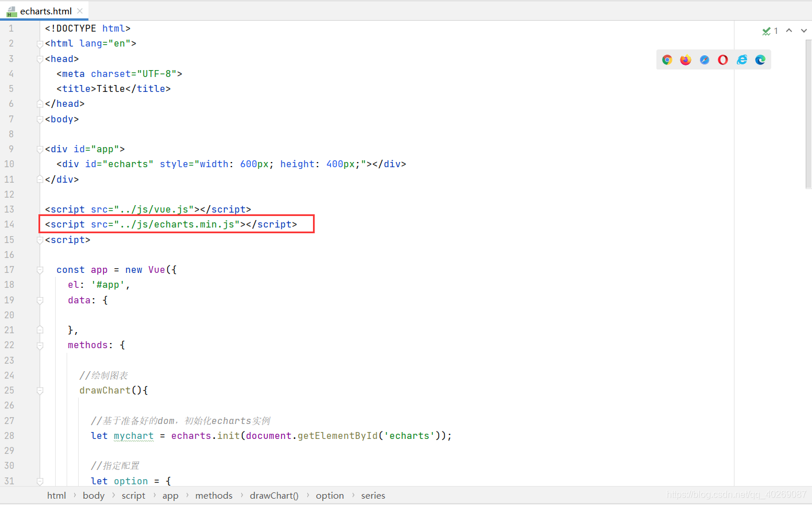Jump to next highlighted problem arrow
This screenshot has width=812, height=505.
[x=804, y=30]
